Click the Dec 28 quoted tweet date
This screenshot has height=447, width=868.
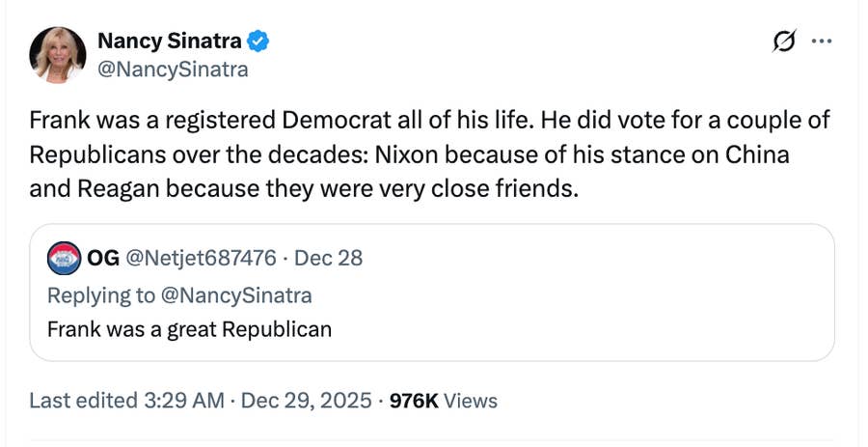[x=328, y=258]
